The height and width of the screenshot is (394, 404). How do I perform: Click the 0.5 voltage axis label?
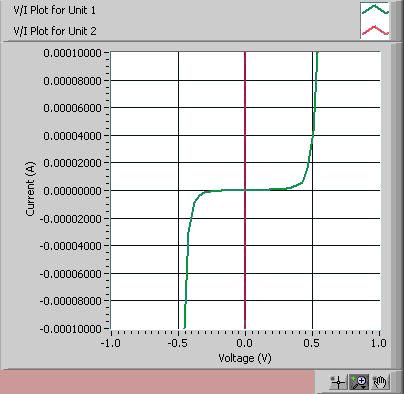click(x=312, y=343)
